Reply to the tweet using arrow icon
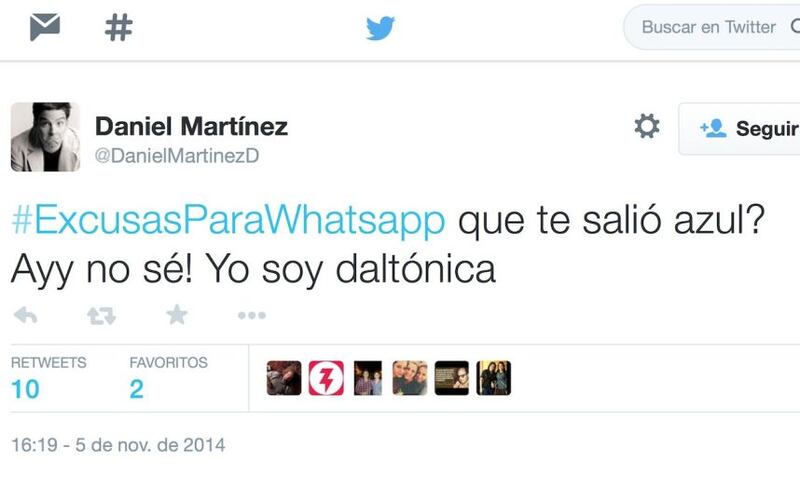The height and width of the screenshot is (503, 800). tap(26, 315)
